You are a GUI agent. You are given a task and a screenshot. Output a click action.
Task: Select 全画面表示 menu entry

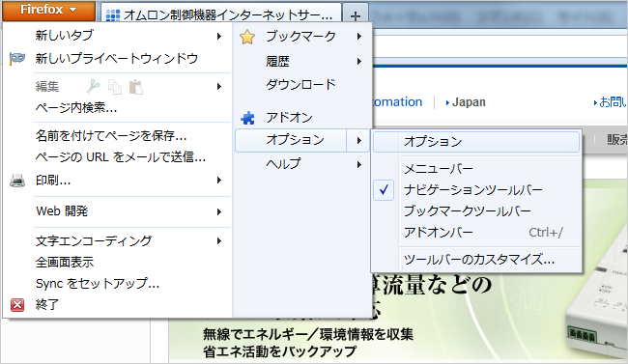(65, 263)
